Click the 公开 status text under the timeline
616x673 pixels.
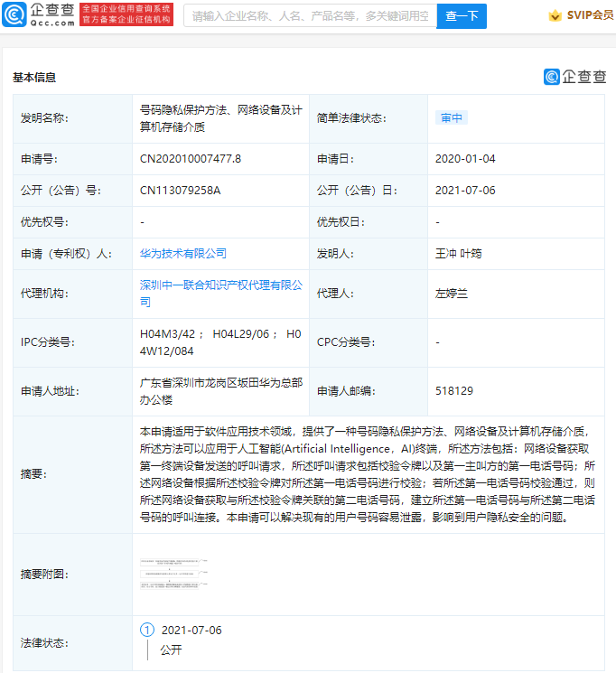coord(171,650)
